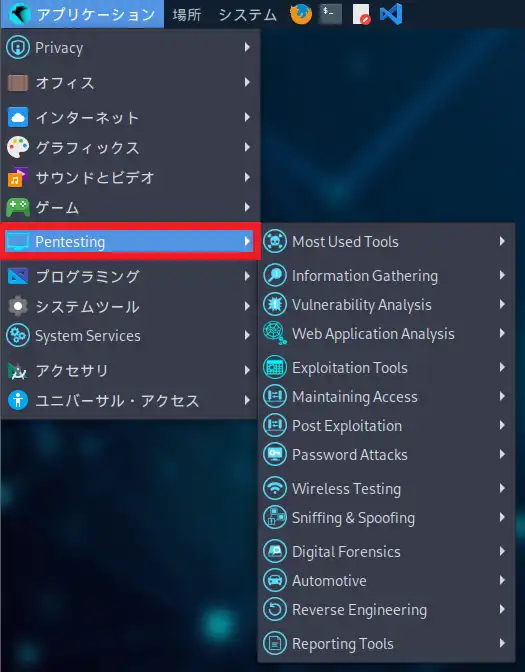Open the Visual Studio Code launcher
Viewport: 525px width, 672px height.
pyautogui.click(x=391, y=14)
